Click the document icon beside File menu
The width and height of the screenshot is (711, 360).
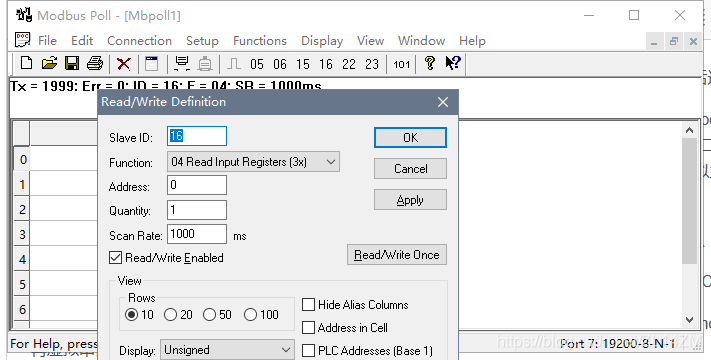[x=22, y=40]
